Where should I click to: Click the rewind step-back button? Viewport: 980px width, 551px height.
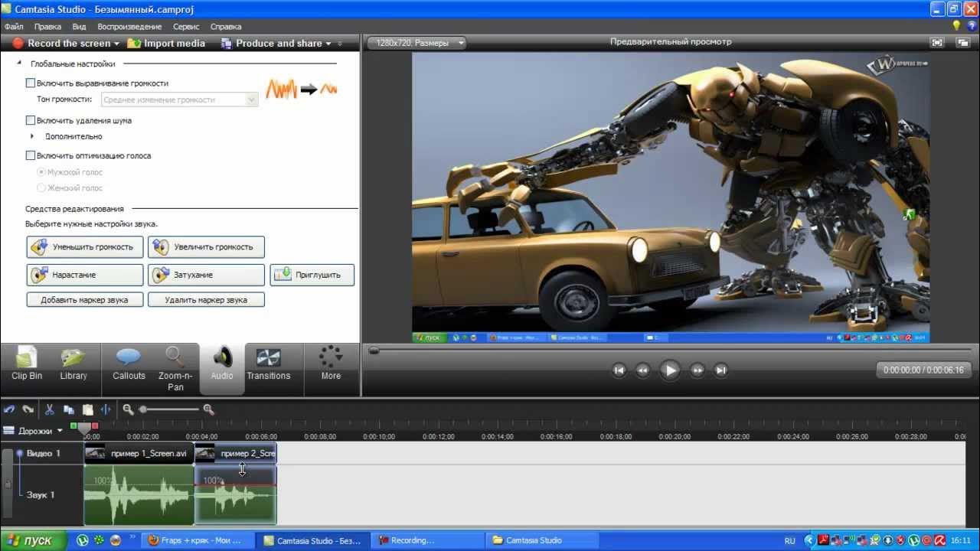643,370
